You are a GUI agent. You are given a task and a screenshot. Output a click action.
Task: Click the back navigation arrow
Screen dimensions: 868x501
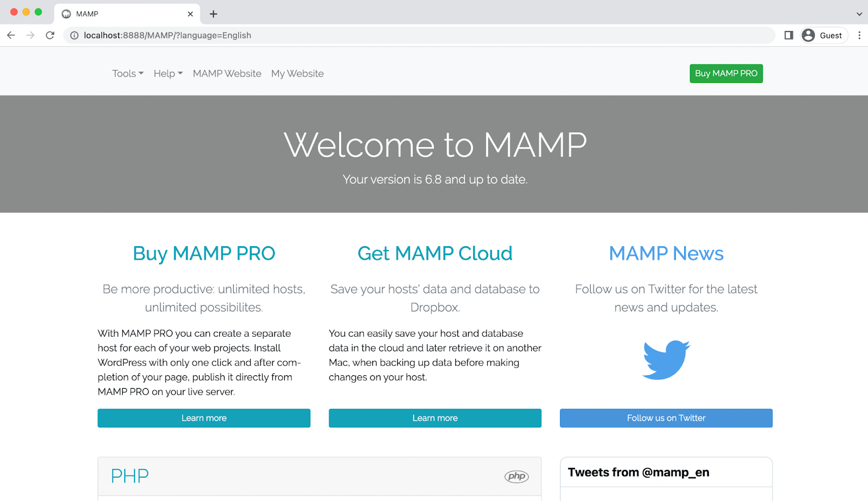(x=11, y=35)
